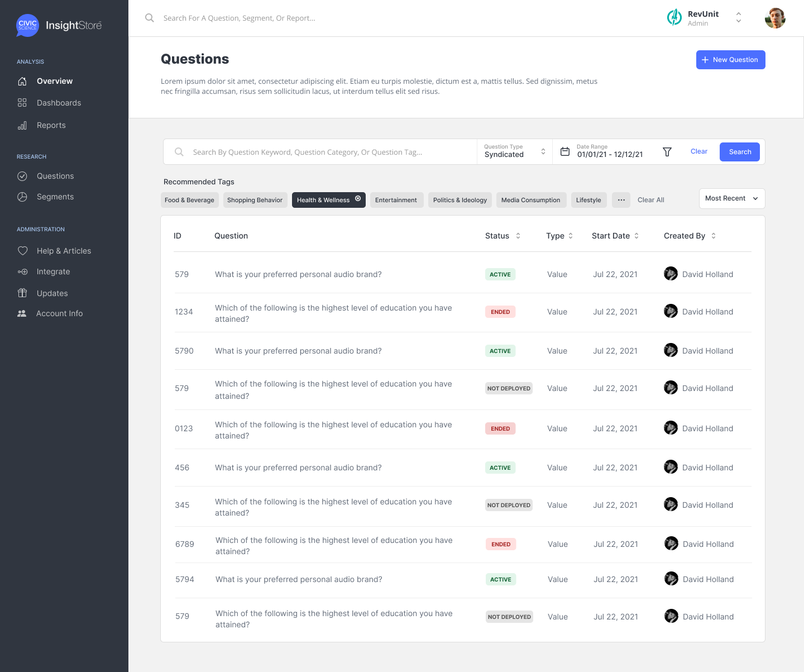The image size is (804, 672).
Task: Deselect the Health & Wellness tag
Action: pos(329,200)
